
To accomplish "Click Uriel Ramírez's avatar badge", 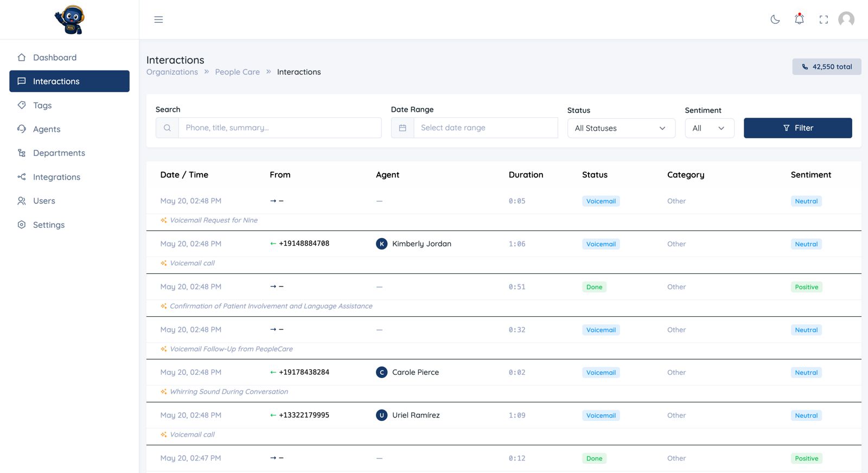I will tap(382, 416).
